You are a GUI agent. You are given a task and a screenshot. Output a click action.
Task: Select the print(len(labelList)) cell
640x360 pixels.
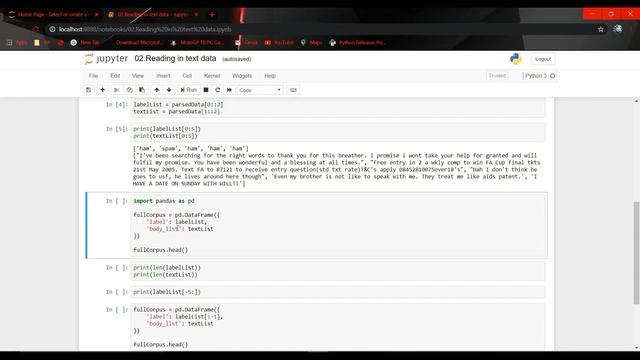[338, 271]
